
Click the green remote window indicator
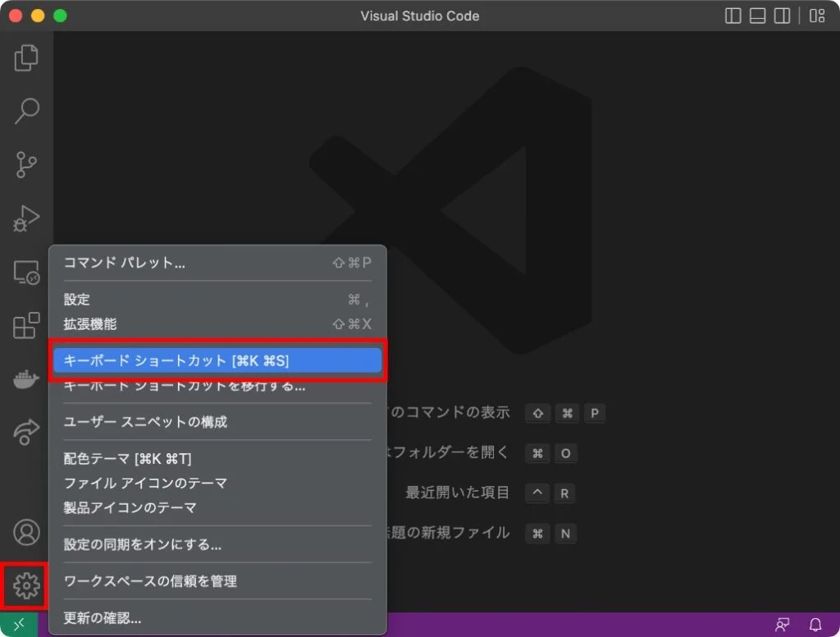pyautogui.click(x=19, y=625)
